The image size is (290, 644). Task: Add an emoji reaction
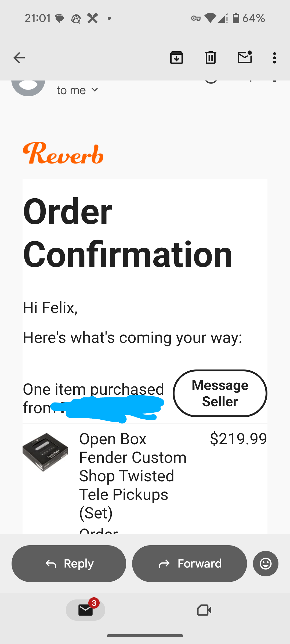point(266,563)
